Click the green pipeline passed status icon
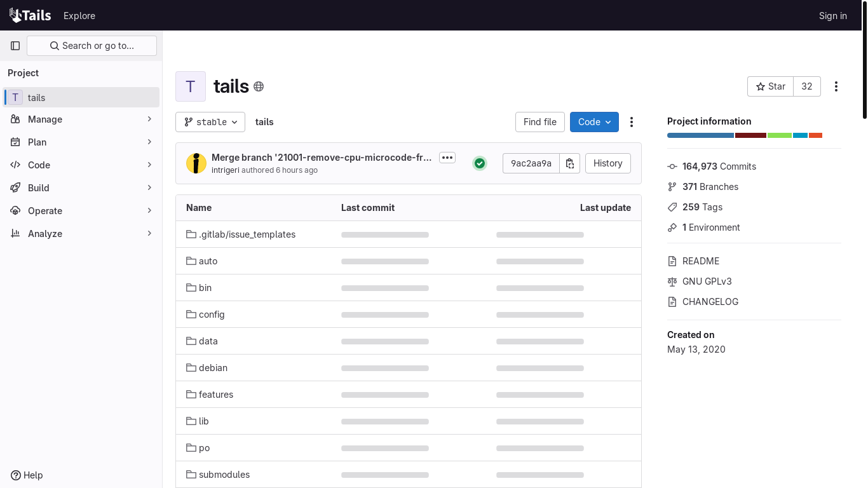Image resolution: width=868 pixels, height=488 pixels. coord(480,163)
